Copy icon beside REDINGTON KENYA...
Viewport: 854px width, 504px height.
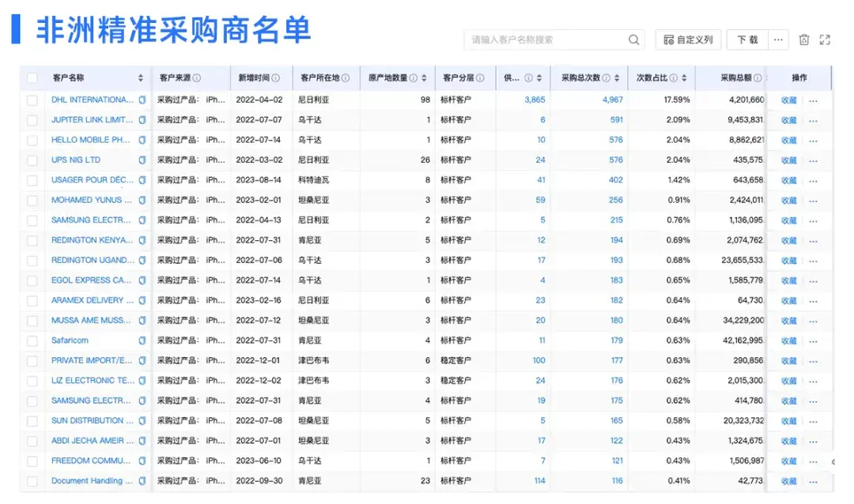(x=142, y=240)
